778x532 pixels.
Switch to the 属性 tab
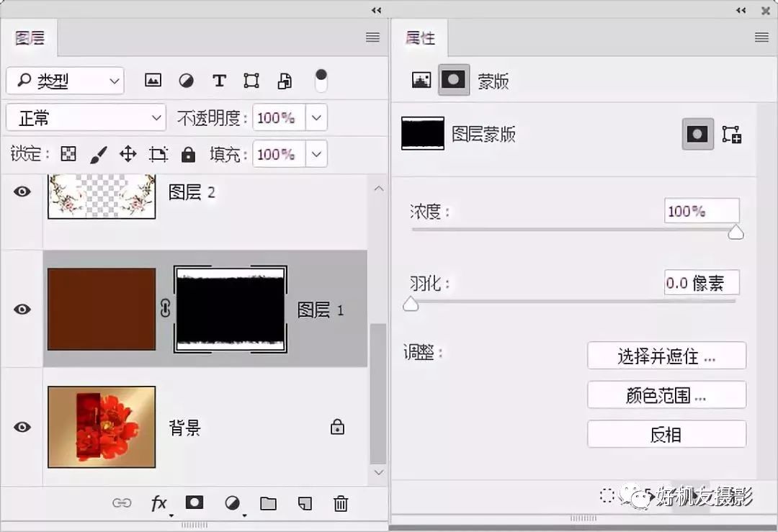(x=420, y=38)
